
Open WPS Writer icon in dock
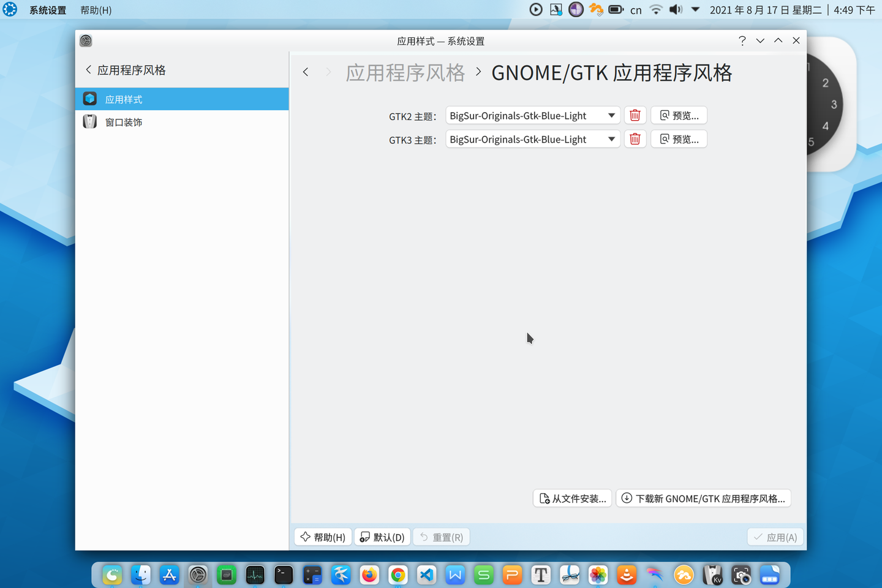click(x=455, y=575)
